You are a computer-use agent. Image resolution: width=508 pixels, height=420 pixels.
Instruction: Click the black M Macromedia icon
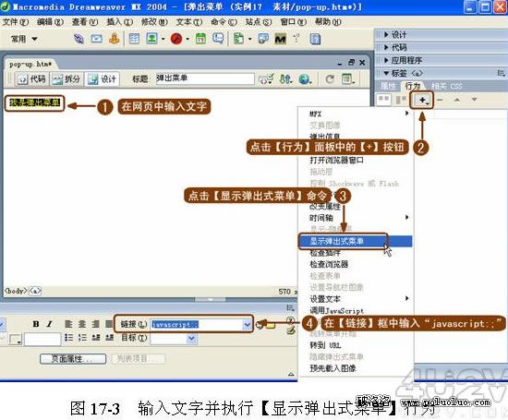(280, 39)
